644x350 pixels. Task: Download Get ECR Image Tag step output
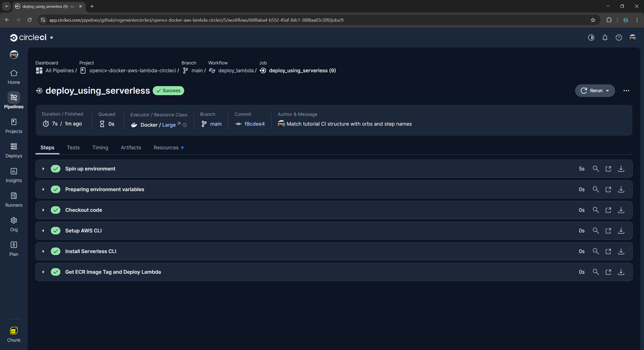pyautogui.click(x=621, y=272)
